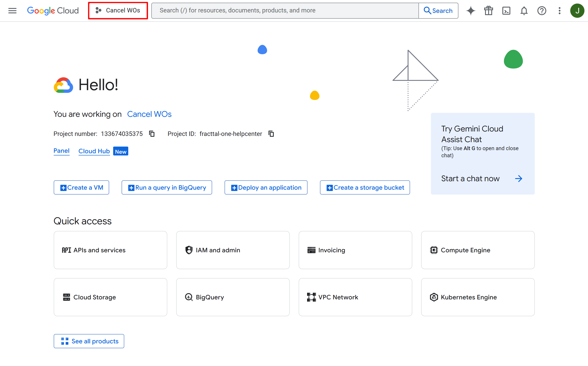Open the Panel link

click(x=61, y=151)
